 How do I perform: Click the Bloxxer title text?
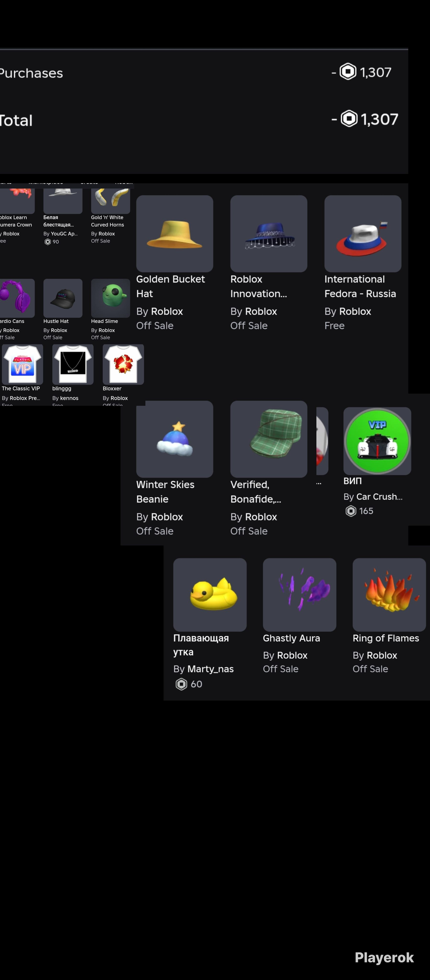pos(112,388)
